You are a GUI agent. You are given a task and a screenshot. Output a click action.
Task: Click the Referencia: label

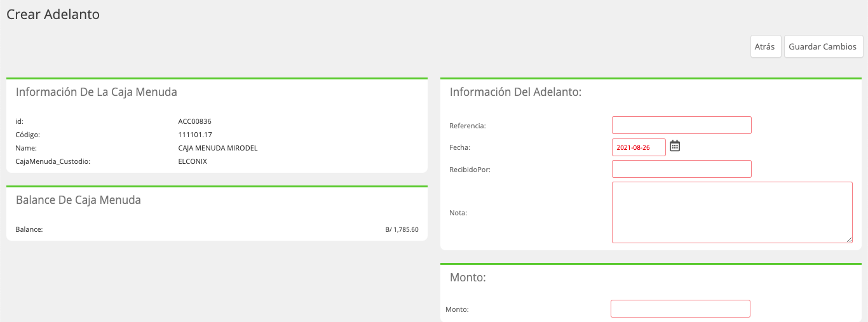(x=468, y=126)
